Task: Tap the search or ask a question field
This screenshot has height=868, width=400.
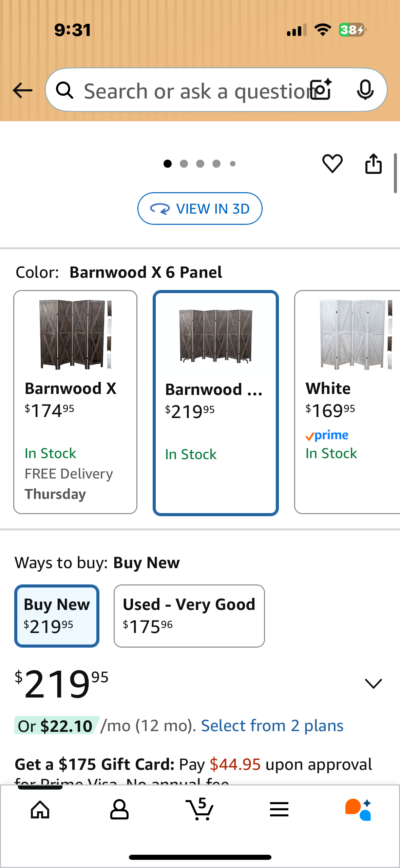Action: 187,90
